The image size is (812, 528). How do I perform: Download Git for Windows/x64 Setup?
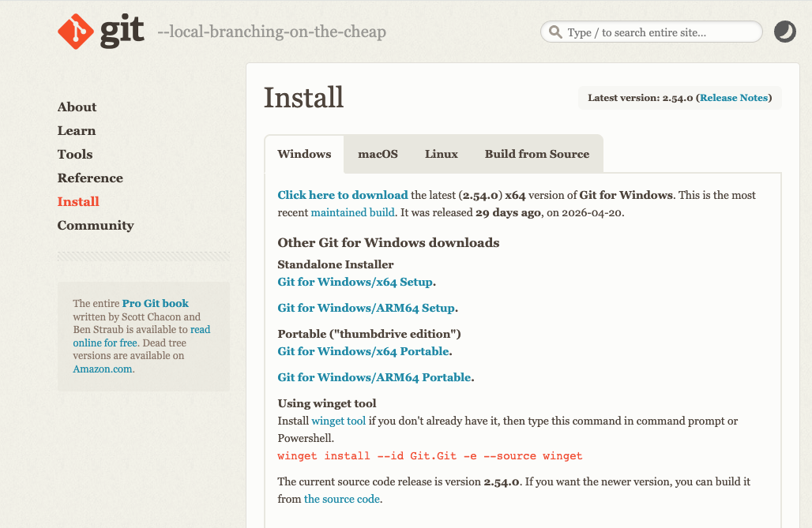click(x=355, y=282)
